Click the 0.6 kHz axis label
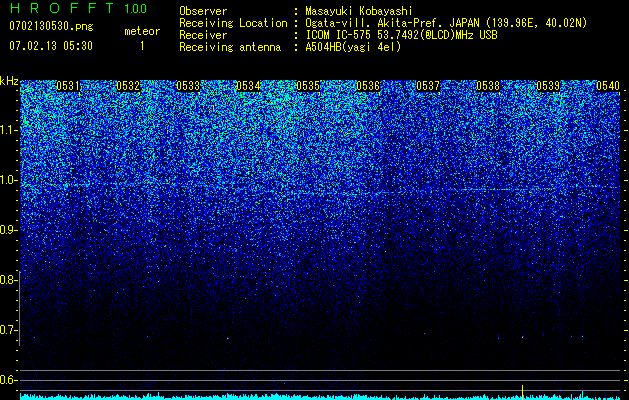This screenshot has width=629, height=400. tap(8, 380)
